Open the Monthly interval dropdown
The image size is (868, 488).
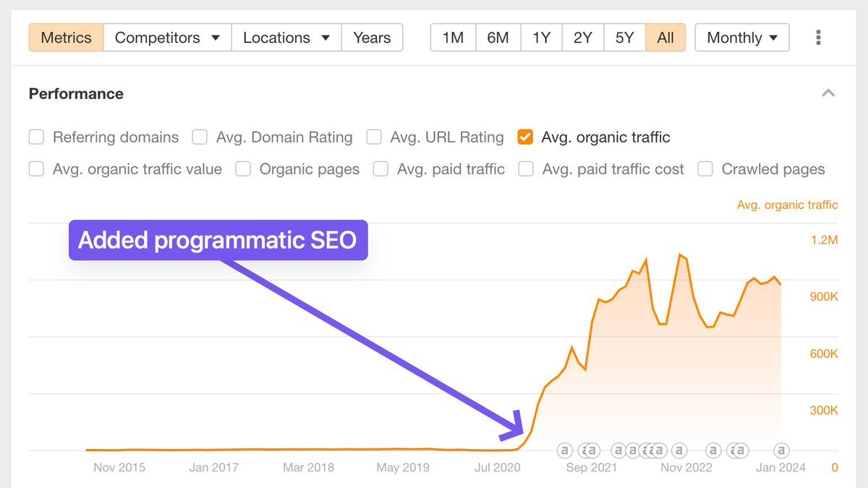[x=742, y=38]
